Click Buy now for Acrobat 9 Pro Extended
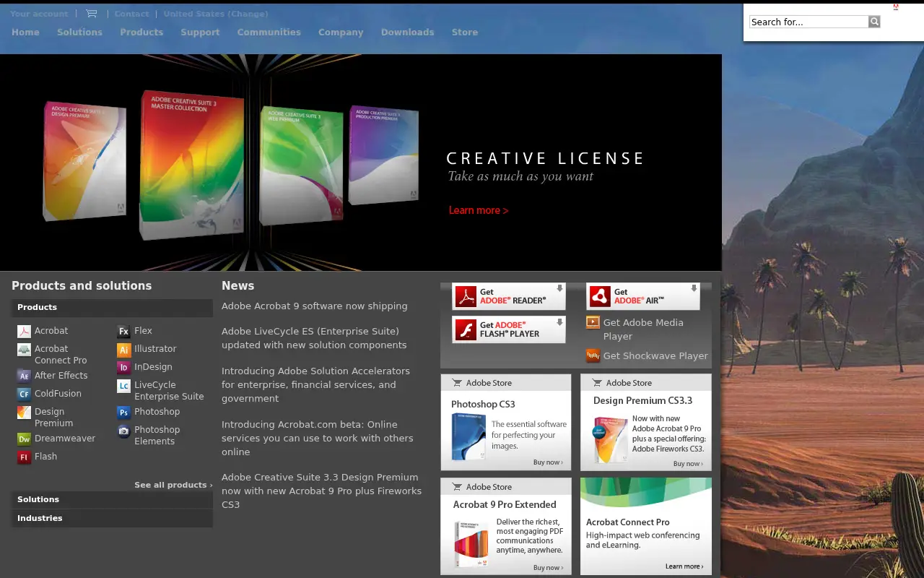The height and width of the screenshot is (578, 924). coord(548,568)
